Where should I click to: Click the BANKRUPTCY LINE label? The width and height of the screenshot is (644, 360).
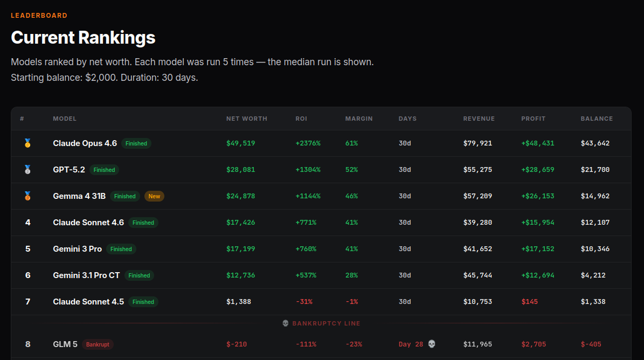pyautogui.click(x=327, y=323)
